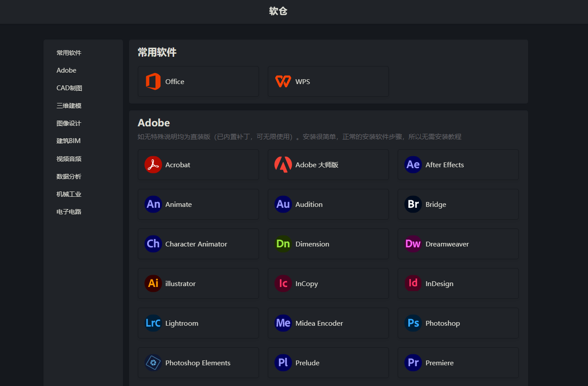Viewport: 588px width, 386px height.
Task: Click the After Effects Ae icon
Action: pos(413,165)
